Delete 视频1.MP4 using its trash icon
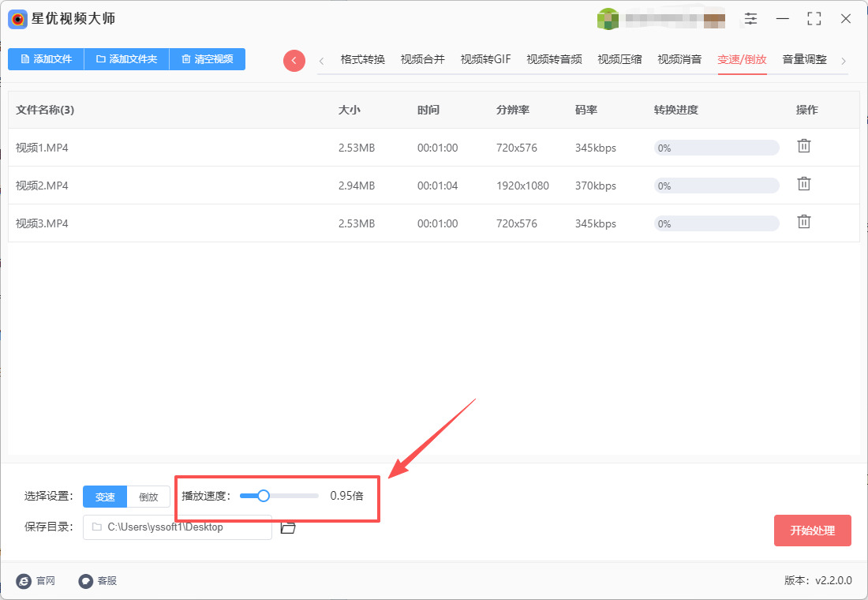The width and height of the screenshot is (868, 600). click(x=803, y=146)
